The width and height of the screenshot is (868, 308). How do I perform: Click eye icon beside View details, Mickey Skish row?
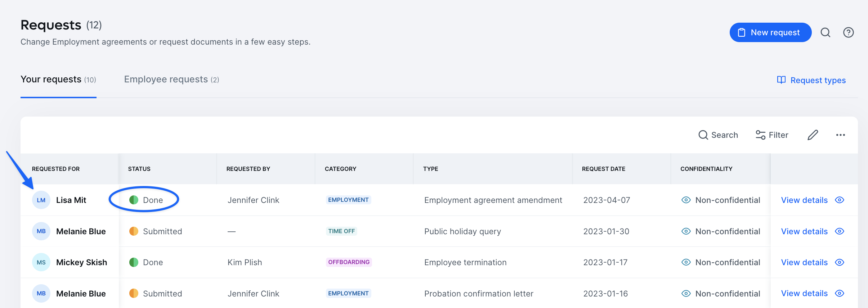(x=840, y=262)
